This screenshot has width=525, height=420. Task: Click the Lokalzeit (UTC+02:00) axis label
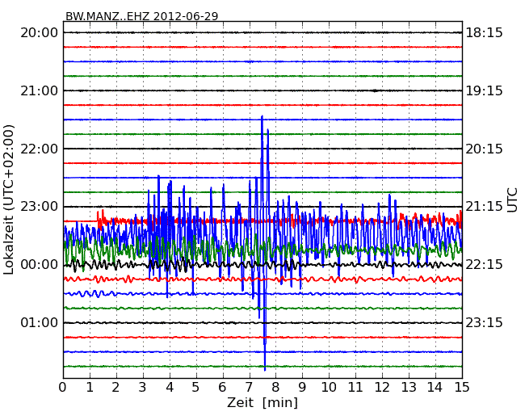click(x=9, y=200)
